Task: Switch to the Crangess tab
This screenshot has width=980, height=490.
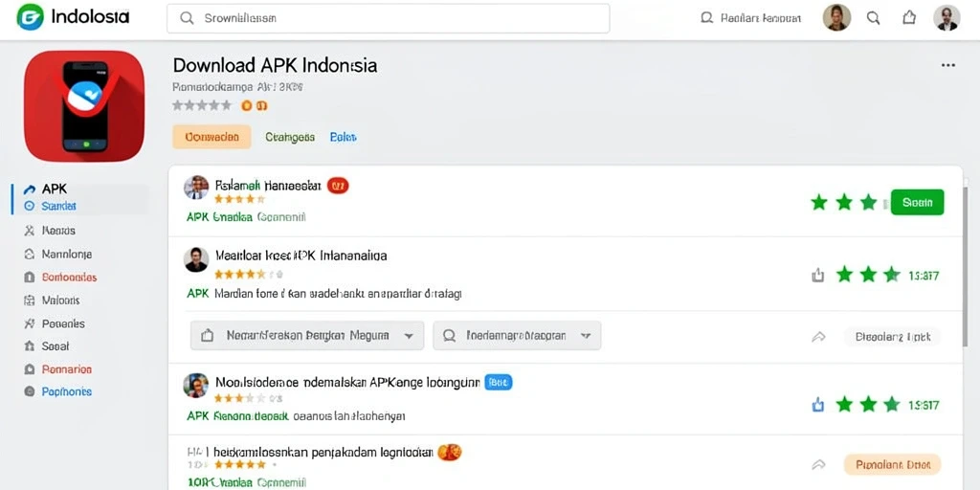Action: (x=290, y=137)
